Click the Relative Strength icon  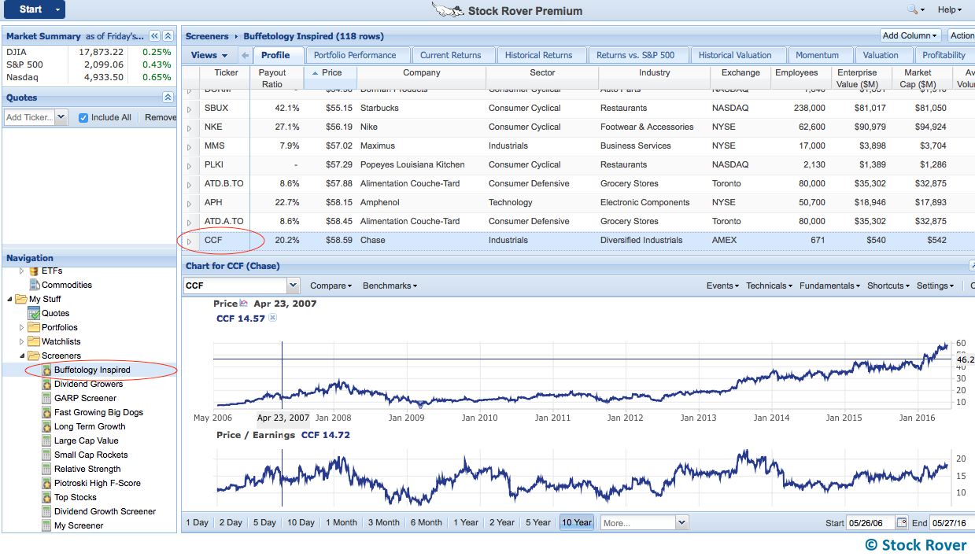[46, 469]
